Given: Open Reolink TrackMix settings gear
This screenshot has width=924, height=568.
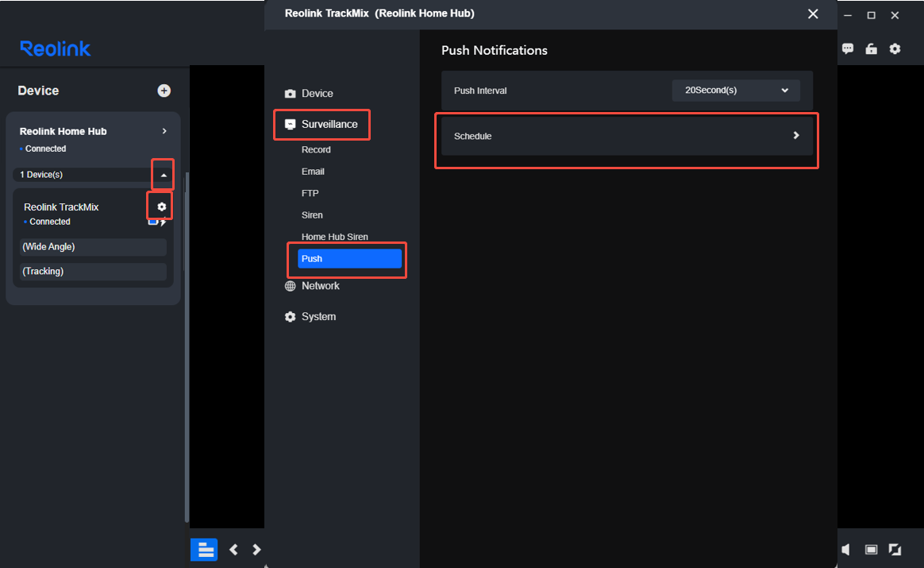Looking at the screenshot, I should [161, 207].
